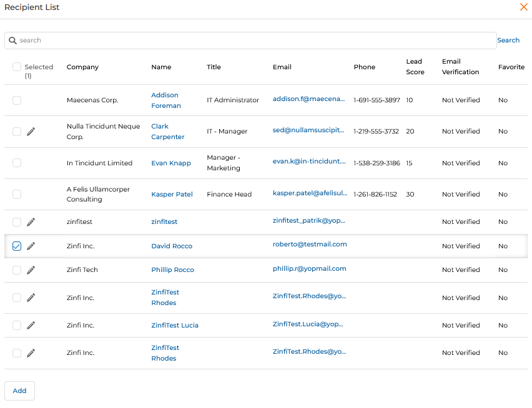532x408 pixels.
Task: Open Addison Foreman name link
Action: (166, 100)
